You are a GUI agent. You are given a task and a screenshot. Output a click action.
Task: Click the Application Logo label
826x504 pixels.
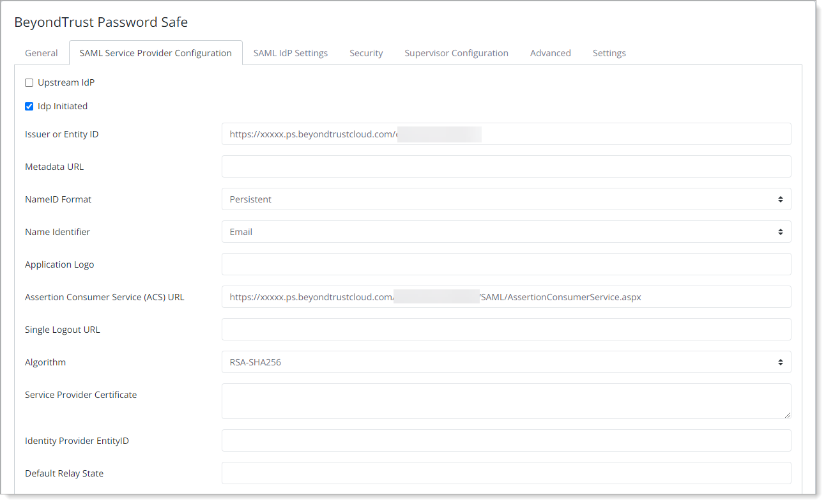(59, 264)
